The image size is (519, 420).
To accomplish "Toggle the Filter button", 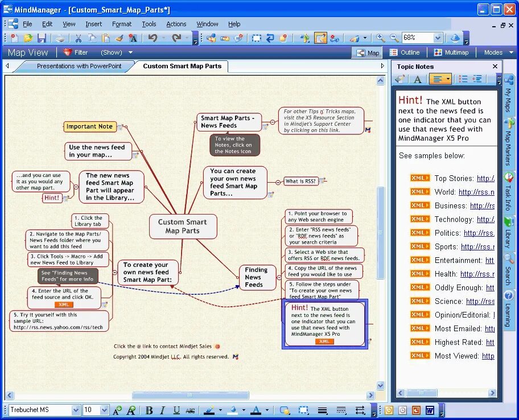I will click(x=76, y=52).
